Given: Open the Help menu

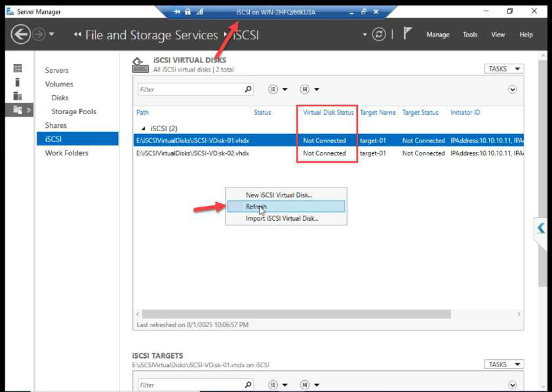Looking at the screenshot, I should tap(526, 35).
